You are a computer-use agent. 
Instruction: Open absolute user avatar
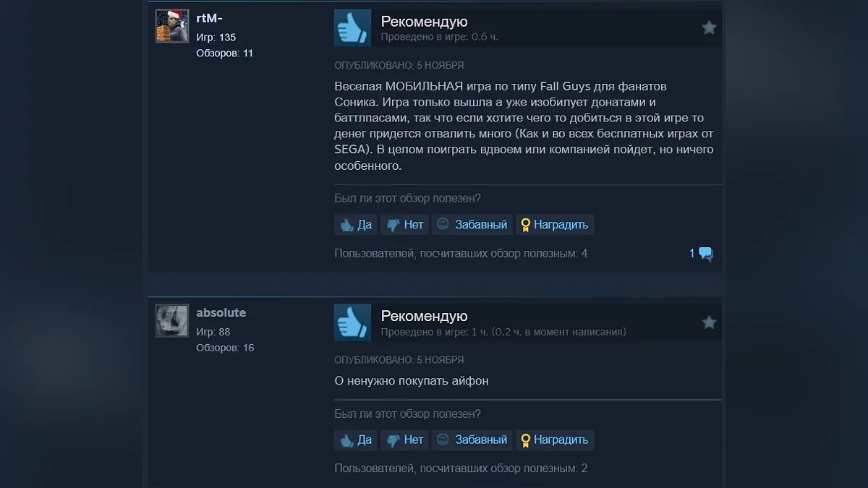(x=172, y=320)
